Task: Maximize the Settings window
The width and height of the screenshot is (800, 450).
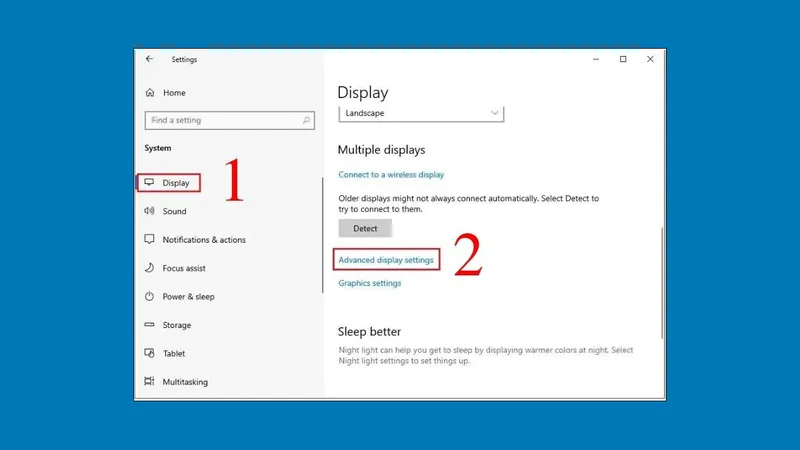Action: (x=623, y=59)
